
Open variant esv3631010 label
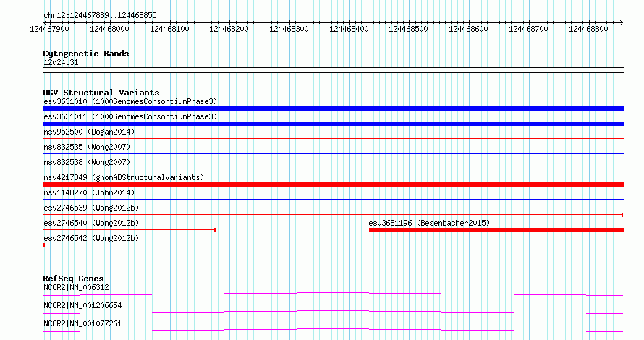click(130, 101)
